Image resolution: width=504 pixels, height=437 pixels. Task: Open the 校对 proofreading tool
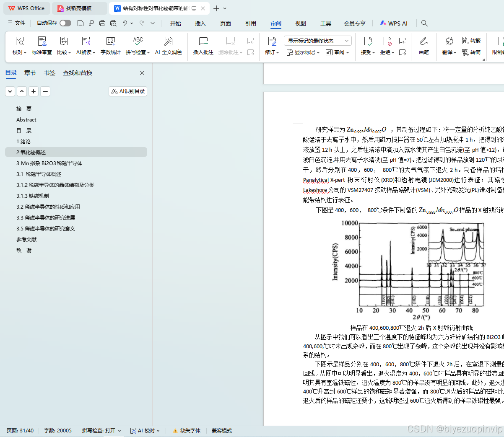point(20,46)
